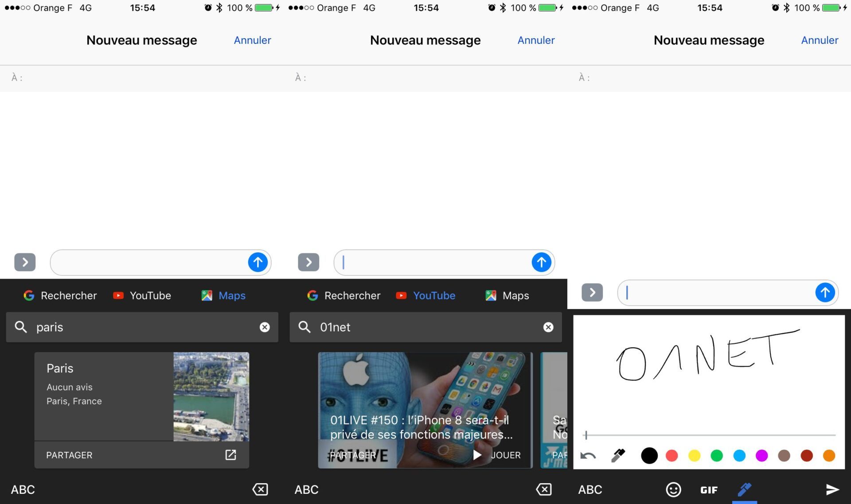Image resolution: width=851 pixels, height=504 pixels.
Task: Send message arrow in YouTube screen
Action: pos(542,262)
